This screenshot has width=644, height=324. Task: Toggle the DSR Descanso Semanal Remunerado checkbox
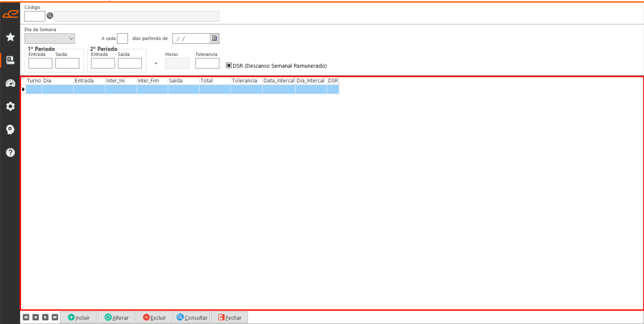229,66
